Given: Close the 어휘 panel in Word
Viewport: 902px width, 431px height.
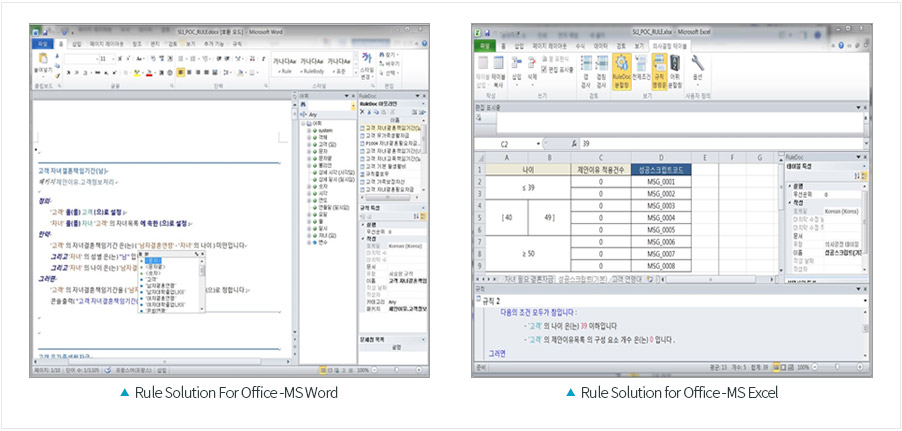Looking at the screenshot, I should pyautogui.click(x=352, y=96).
